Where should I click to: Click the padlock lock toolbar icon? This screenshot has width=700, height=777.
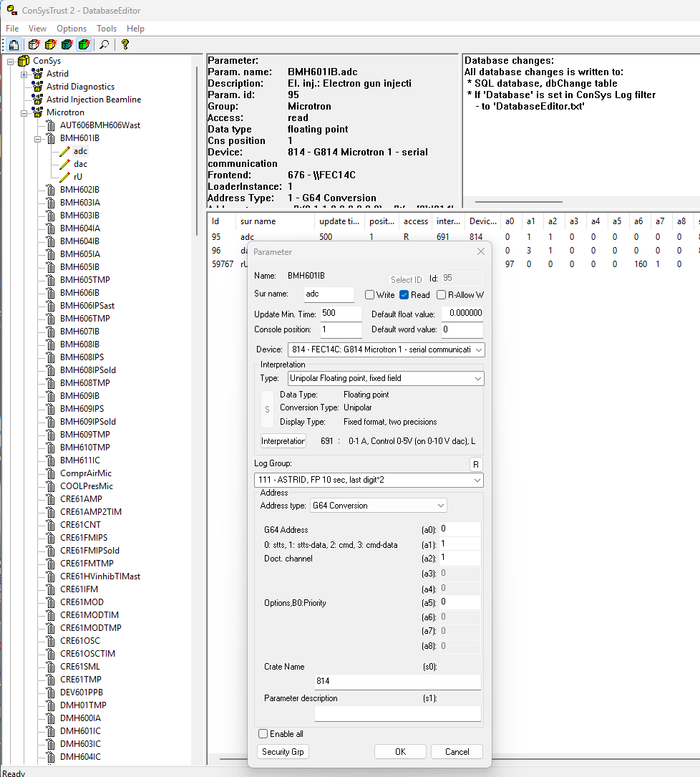[14, 44]
